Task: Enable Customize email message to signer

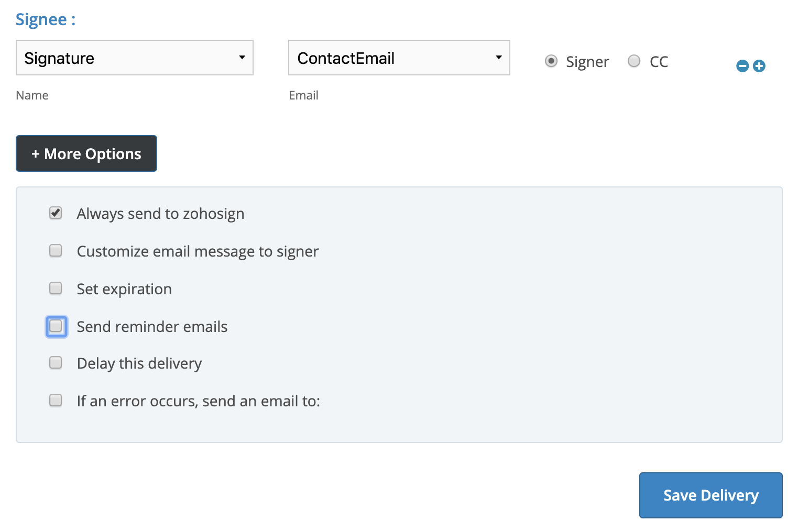Action: coord(56,251)
